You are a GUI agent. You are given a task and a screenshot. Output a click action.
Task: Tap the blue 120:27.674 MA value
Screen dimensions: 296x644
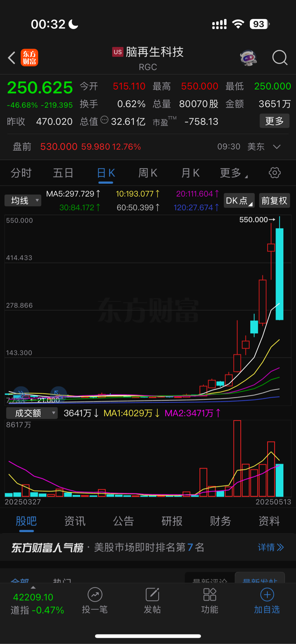pos(197,208)
